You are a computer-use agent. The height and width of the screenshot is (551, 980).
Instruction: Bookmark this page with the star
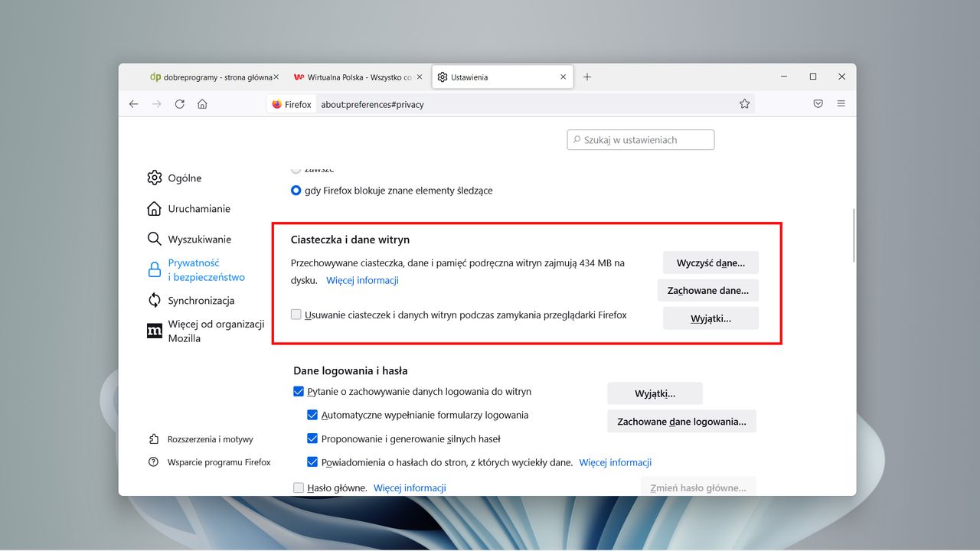[744, 104]
